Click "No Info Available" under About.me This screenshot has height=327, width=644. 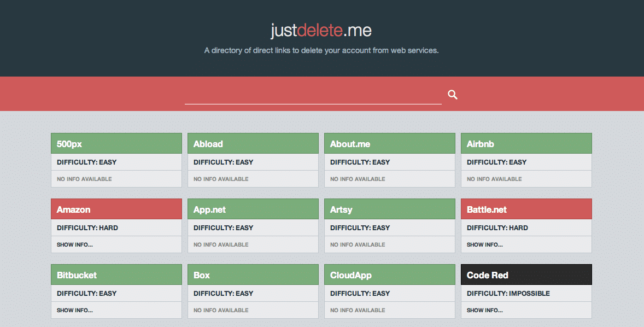tap(358, 179)
